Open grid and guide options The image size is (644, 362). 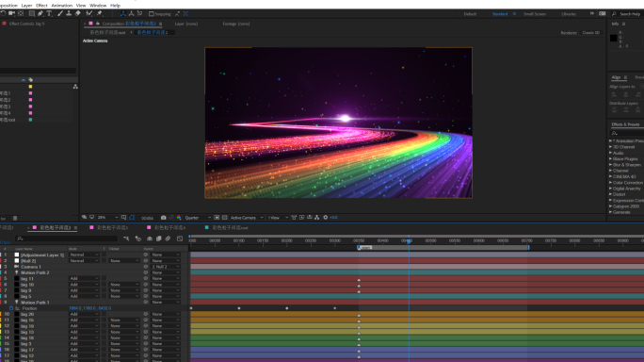[123, 217]
